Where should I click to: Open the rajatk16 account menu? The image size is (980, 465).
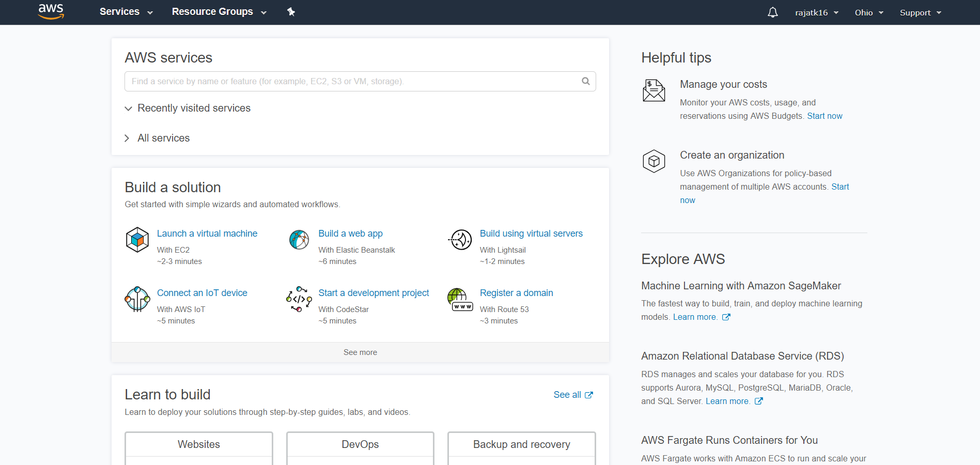[x=817, y=12]
